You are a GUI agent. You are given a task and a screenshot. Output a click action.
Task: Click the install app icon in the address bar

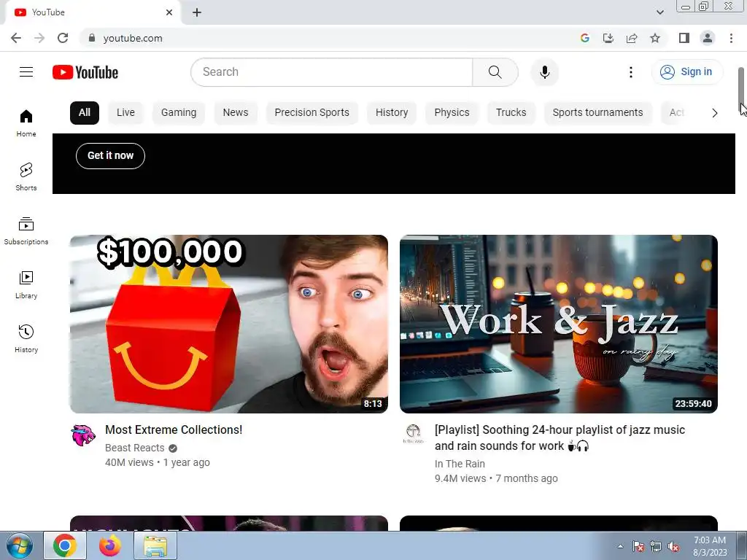click(608, 38)
